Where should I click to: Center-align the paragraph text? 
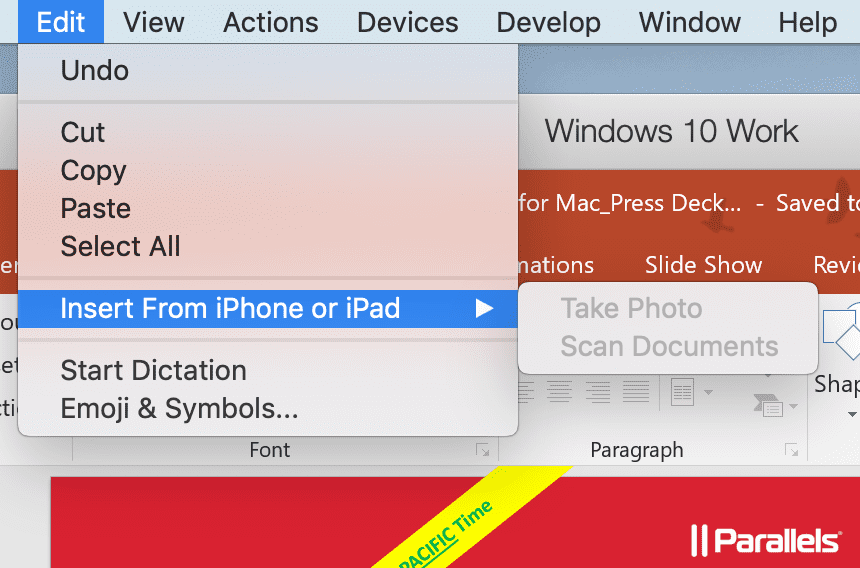559,393
